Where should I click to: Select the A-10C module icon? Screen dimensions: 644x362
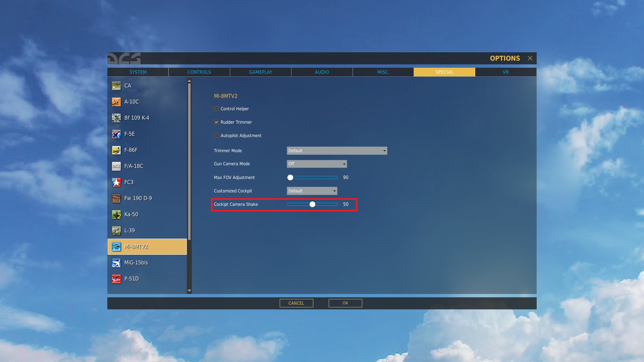pos(116,102)
